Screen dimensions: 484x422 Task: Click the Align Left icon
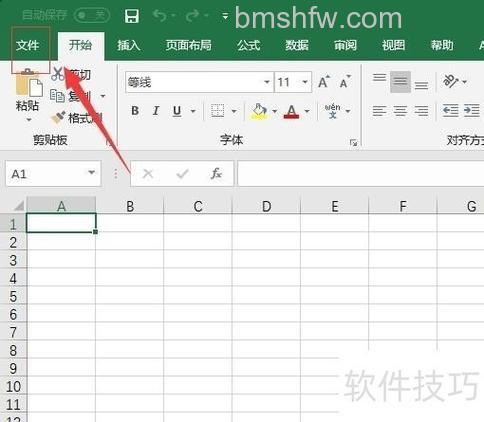(379, 111)
